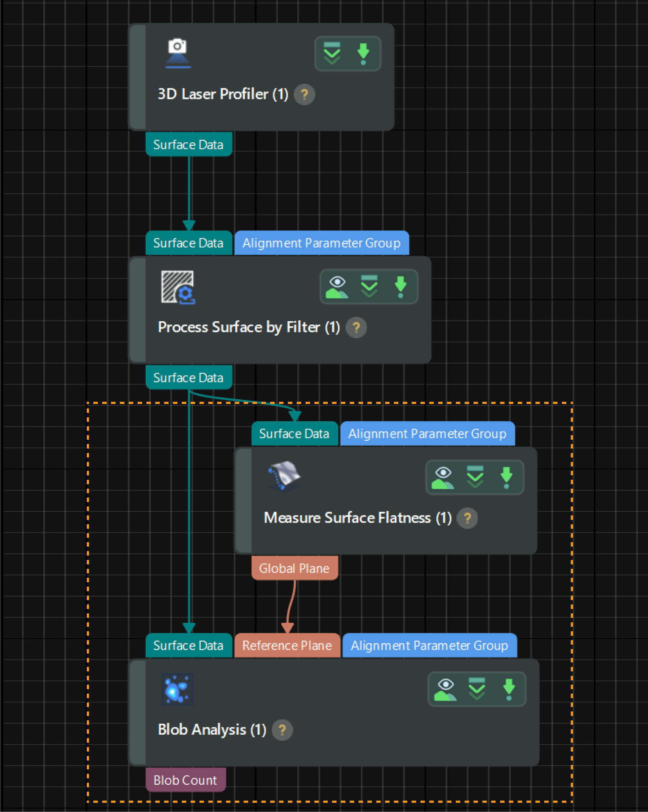Expand Blob Analysis with double chevron

pyautogui.click(x=477, y=689)
